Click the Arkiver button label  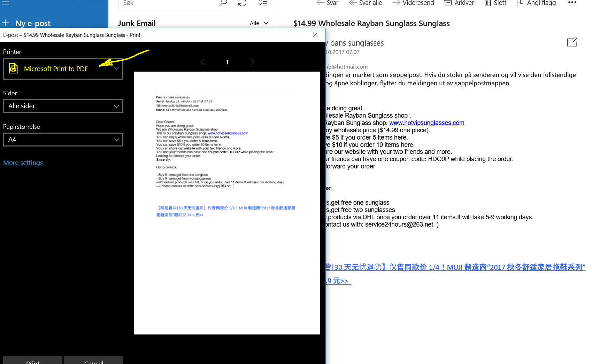(x=464, y=3)
